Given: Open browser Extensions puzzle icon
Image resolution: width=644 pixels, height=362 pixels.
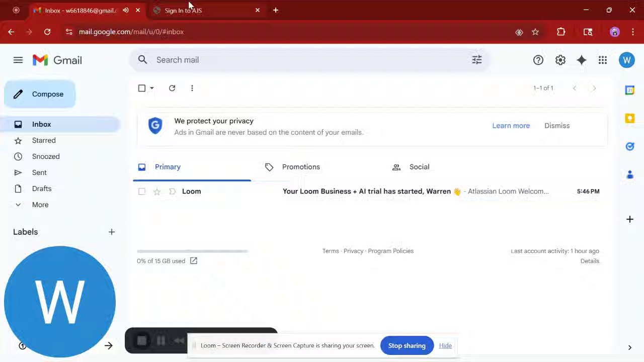Looking at the screenshot, I should click(x=561, y=32).
